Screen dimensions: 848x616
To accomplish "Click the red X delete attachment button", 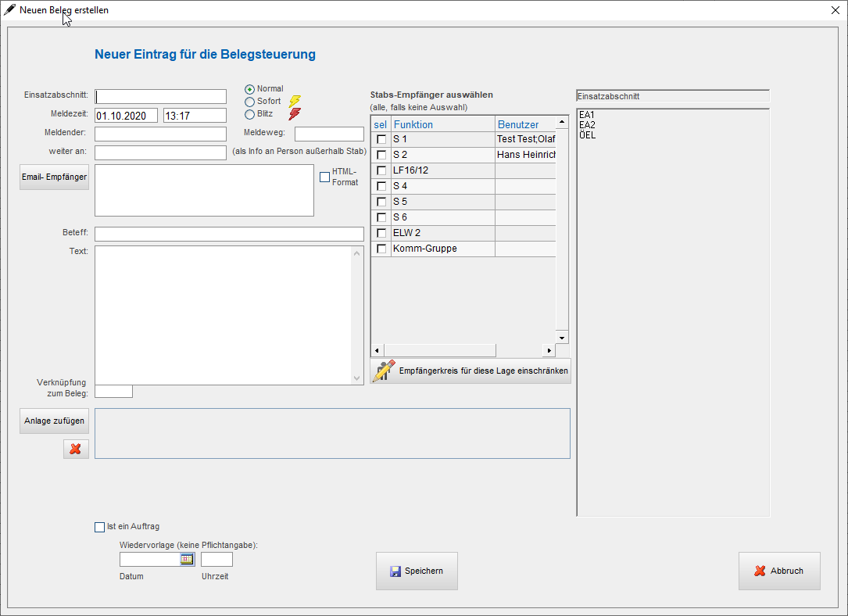I will (x=76, y=449).
